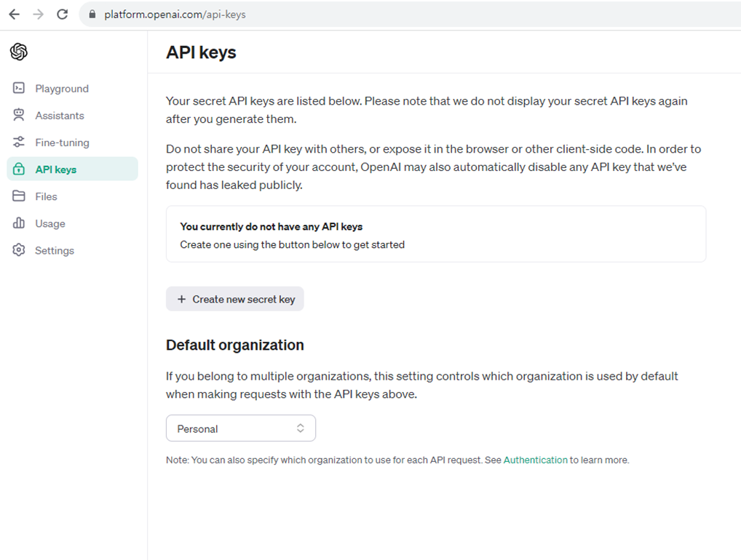The height and width of the screenshot is (560, 741).
Task: Click the API keys lock icon
Action: point(19,169)
